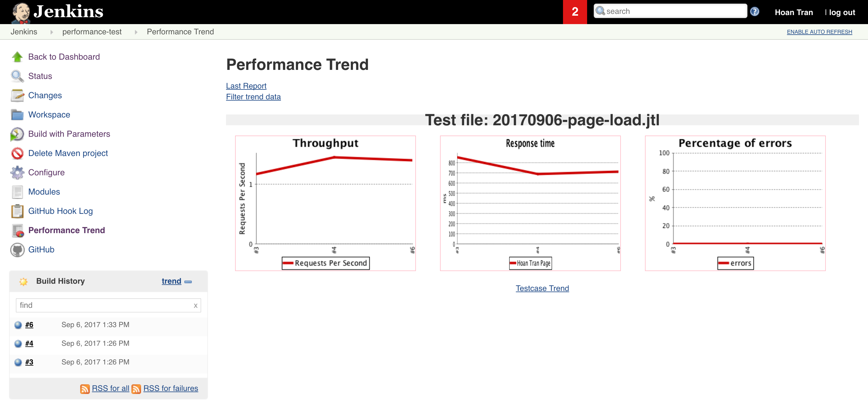This screenshot has height=406, width=868.
Task: Click the GitHub Hook Log clipboard icon
Action: click(17, 211)
